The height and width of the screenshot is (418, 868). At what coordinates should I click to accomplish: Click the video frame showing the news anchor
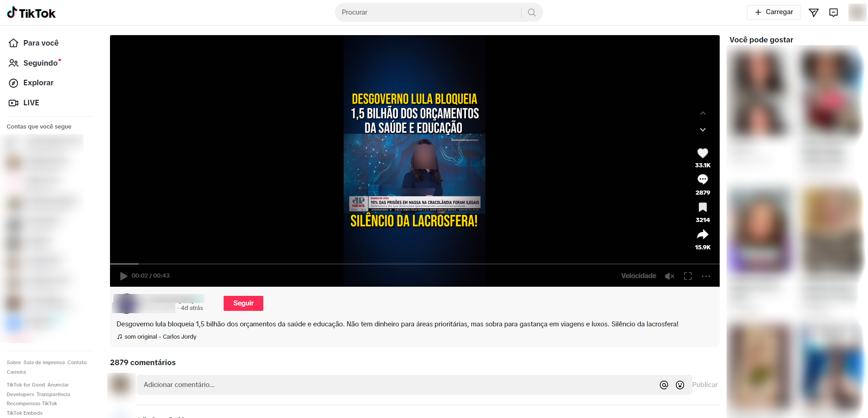point(414,173)
